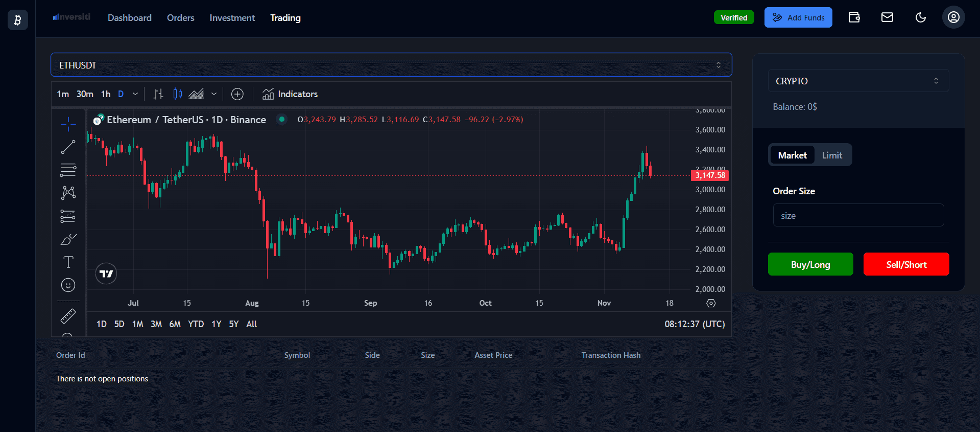Click the compare or add symbol plus icon
This screenshot has width=980, height=432.
[x=237, y=94]
